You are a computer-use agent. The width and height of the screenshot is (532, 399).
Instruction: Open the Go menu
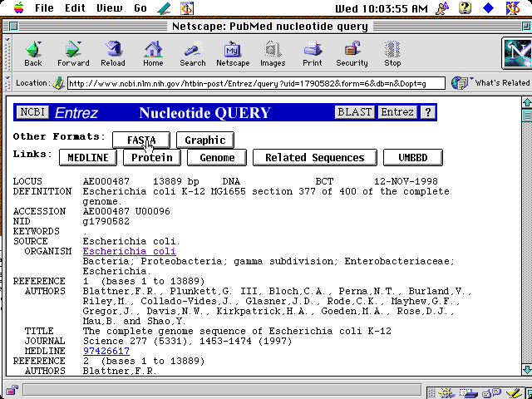[x=140, y=8]
